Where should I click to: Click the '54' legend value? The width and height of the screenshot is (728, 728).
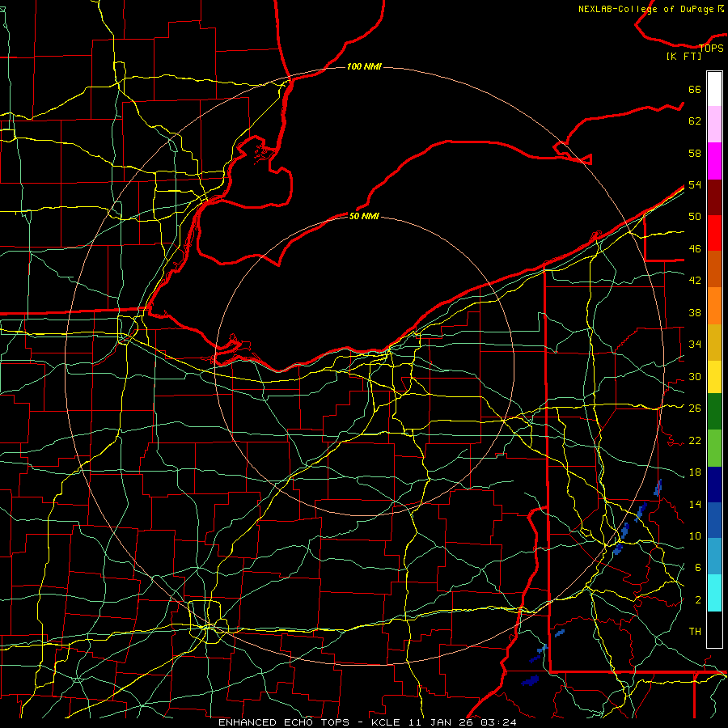coord(695,184)
